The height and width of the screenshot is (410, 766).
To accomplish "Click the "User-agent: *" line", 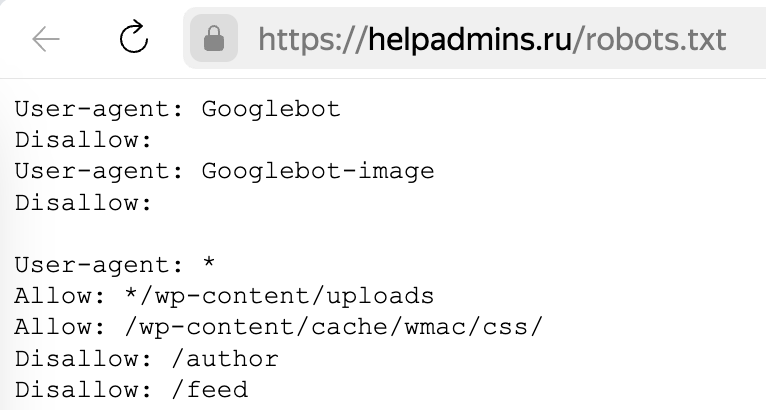I will pos(115,265).
